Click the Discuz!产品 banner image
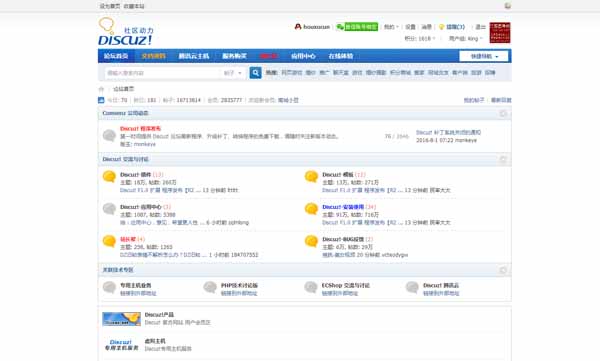 point(121,319)
